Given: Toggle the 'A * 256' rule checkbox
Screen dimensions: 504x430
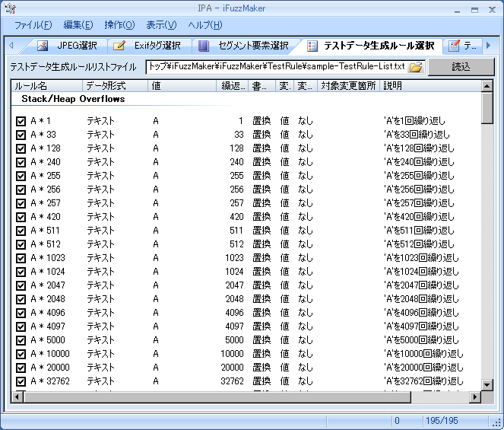Looking at the screenshot, I should click(x=21, y=190).
